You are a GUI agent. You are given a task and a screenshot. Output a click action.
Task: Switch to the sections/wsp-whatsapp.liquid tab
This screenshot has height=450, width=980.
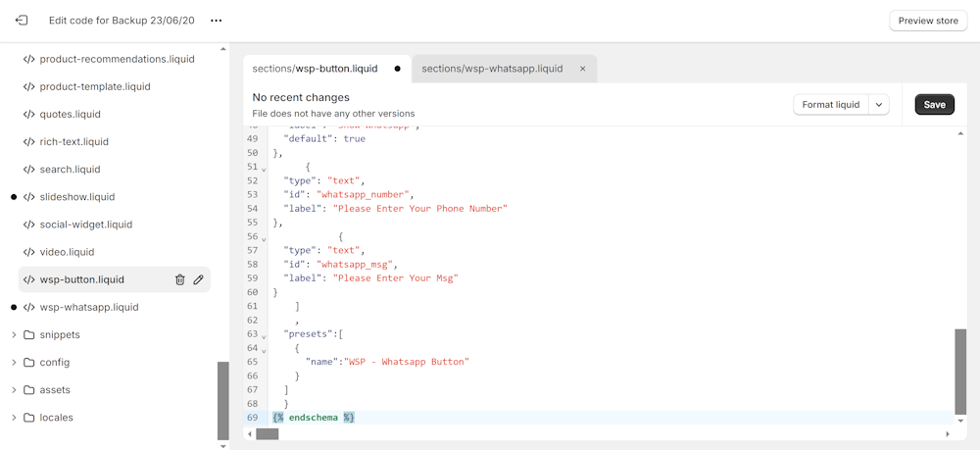pyautogui.click(x=492, y=69)
